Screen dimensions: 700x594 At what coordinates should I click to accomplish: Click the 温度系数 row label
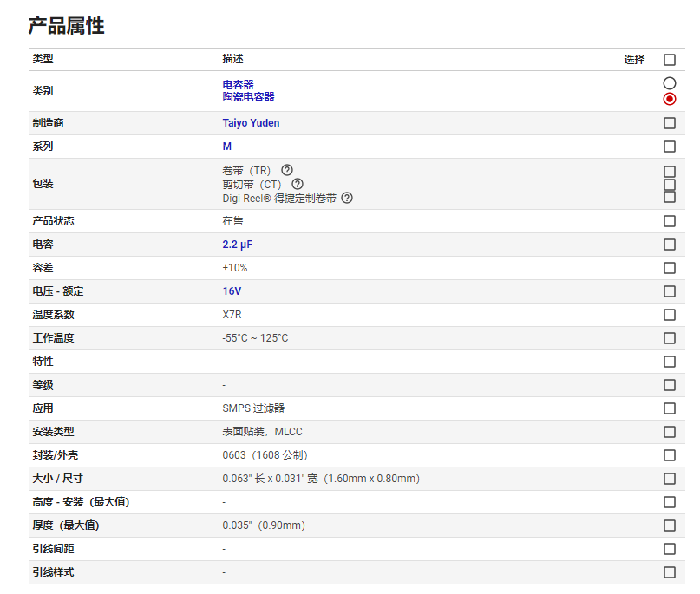tap(53, 315)
